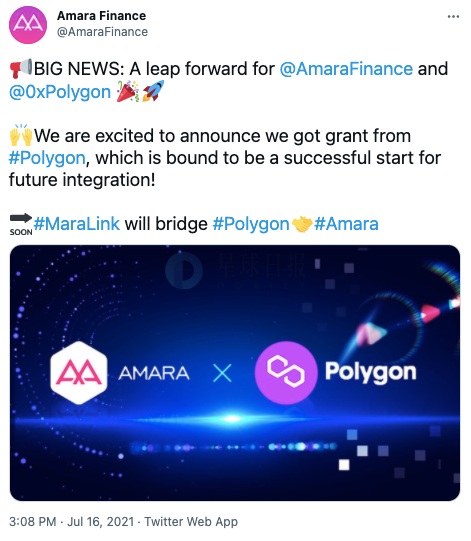Click the purple Polygon logo in image
The image size is (471, 541).
286,373
